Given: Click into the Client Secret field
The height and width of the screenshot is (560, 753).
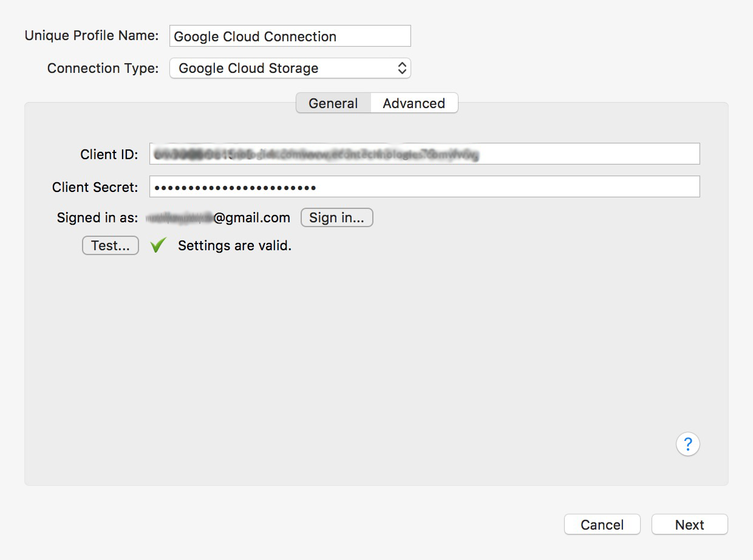Looking at the screenshot, I should (424, 186).
